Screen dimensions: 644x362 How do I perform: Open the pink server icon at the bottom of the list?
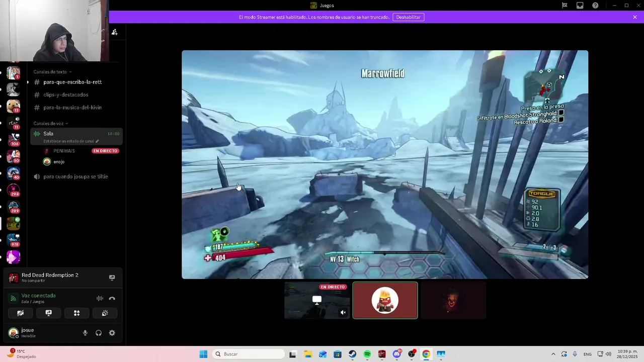click(13, 257)
